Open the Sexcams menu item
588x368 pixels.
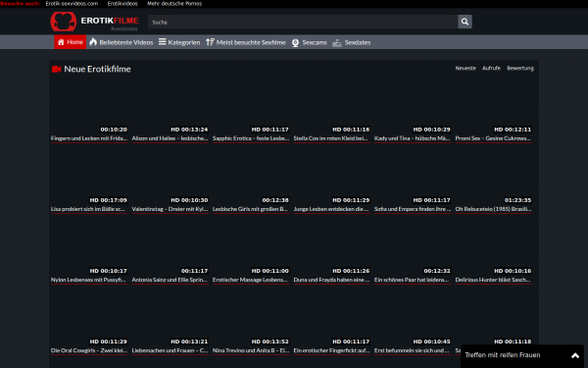tap(310, 42)
